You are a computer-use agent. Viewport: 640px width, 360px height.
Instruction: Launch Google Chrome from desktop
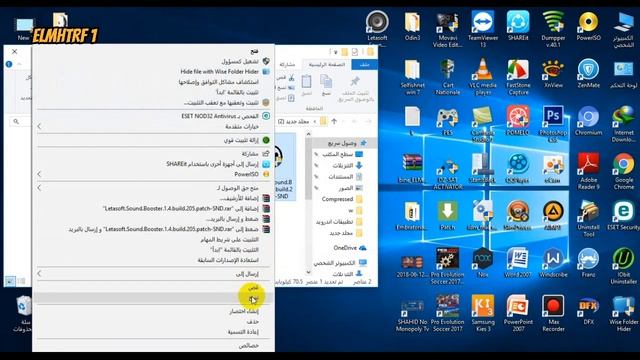[623, 171]
